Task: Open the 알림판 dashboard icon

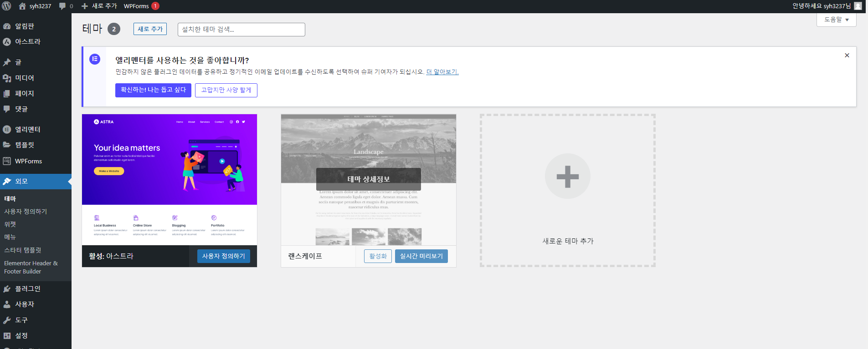Action: pyautogui.click(x=7, y=26)
